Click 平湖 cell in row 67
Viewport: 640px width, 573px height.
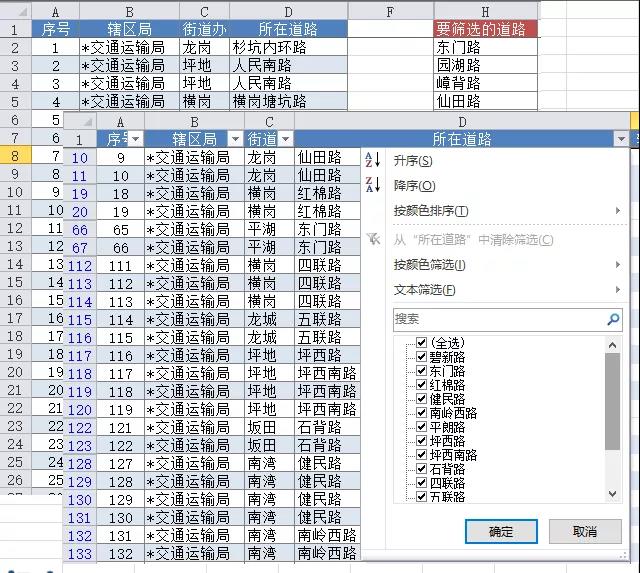coord(269,247)
